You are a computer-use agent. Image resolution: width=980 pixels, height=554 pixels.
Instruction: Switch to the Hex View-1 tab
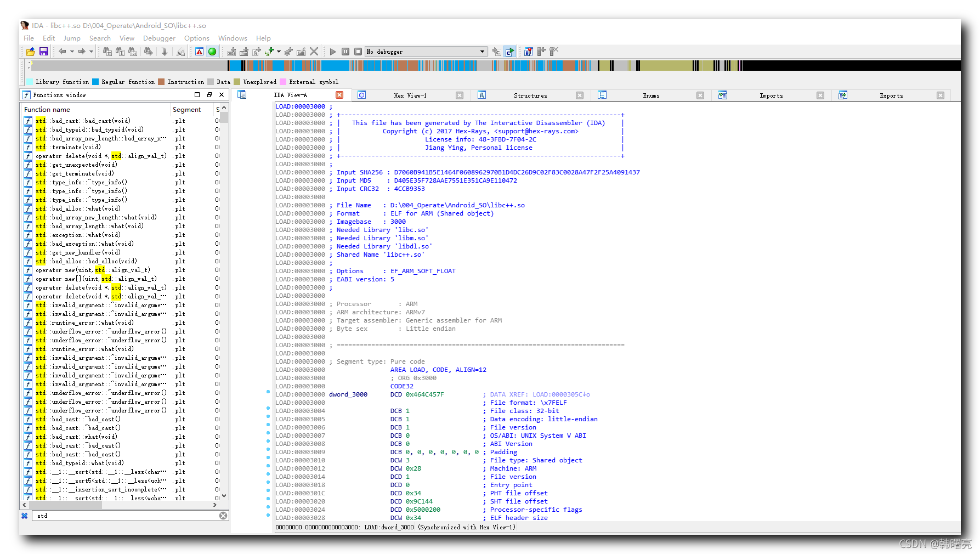[410, 95]
